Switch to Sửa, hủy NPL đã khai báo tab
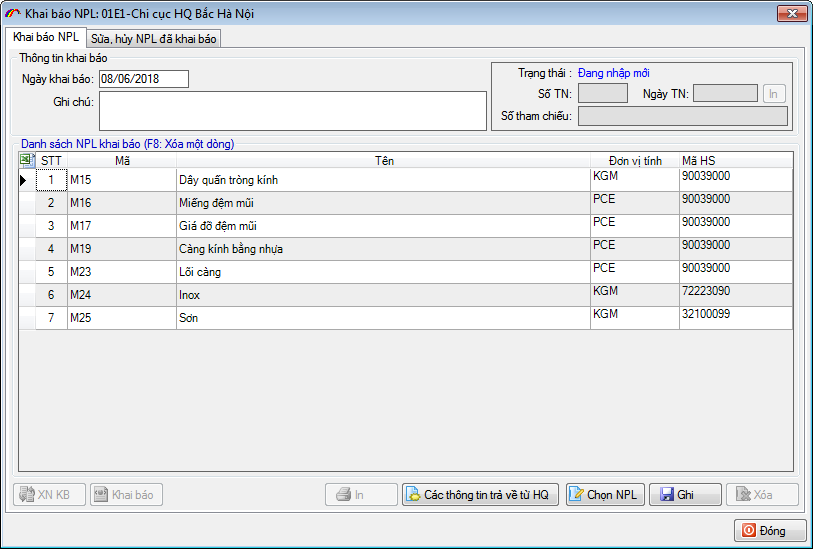 153,38
